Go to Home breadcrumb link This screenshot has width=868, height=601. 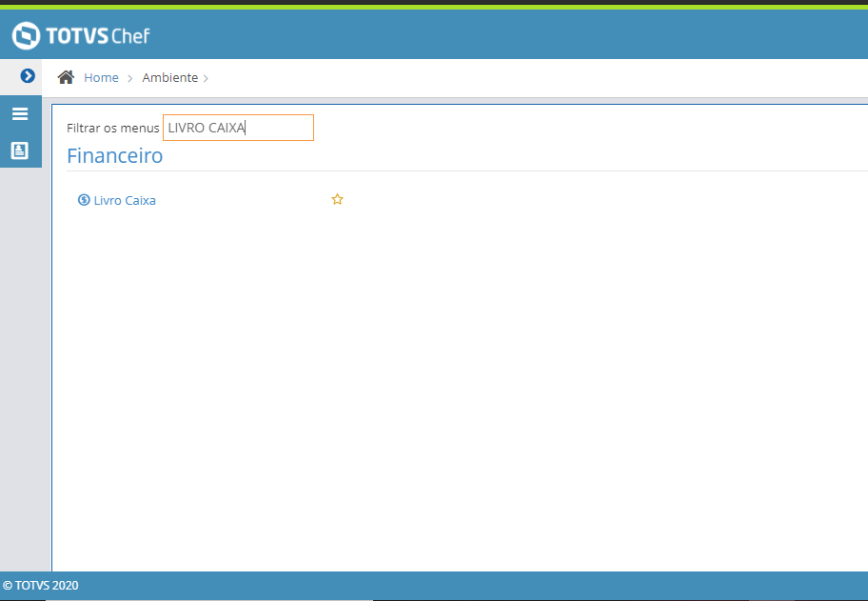pos(101,77)
